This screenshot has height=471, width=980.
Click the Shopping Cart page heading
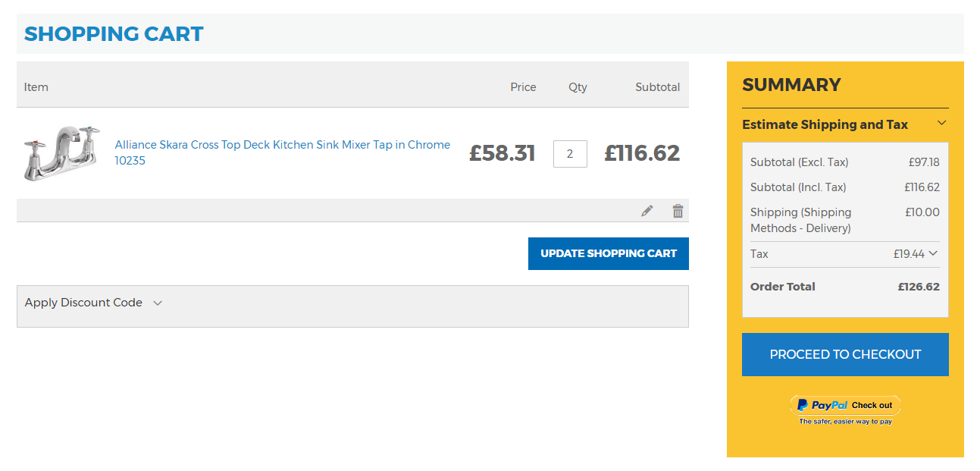114,34
